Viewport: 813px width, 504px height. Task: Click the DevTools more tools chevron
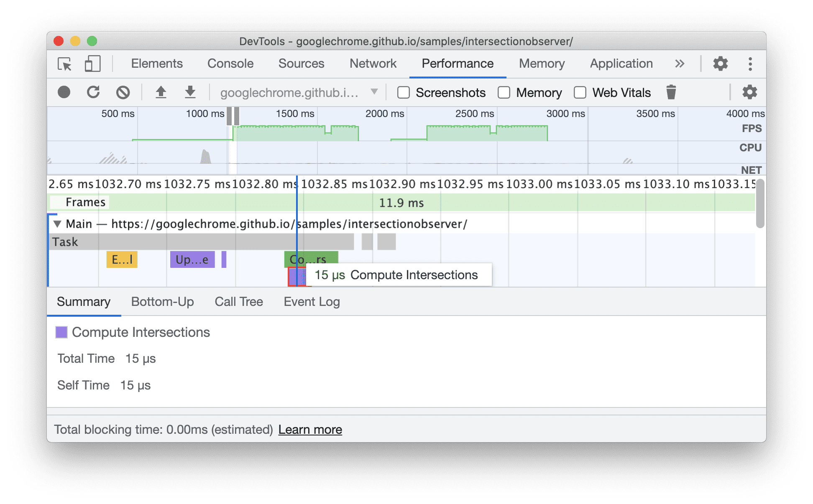point(682,64)
